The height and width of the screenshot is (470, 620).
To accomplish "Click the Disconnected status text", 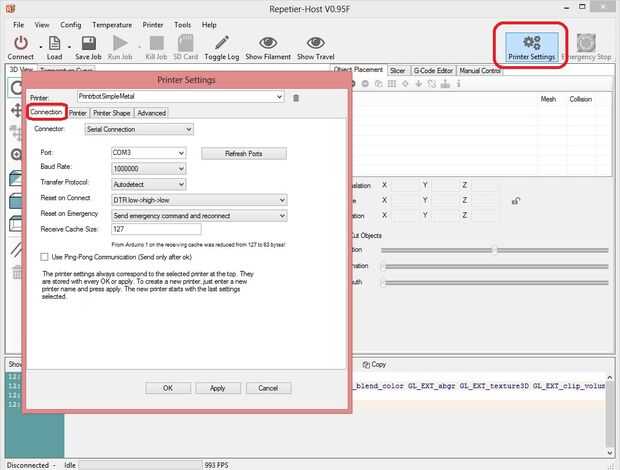I will pos(28,465).
